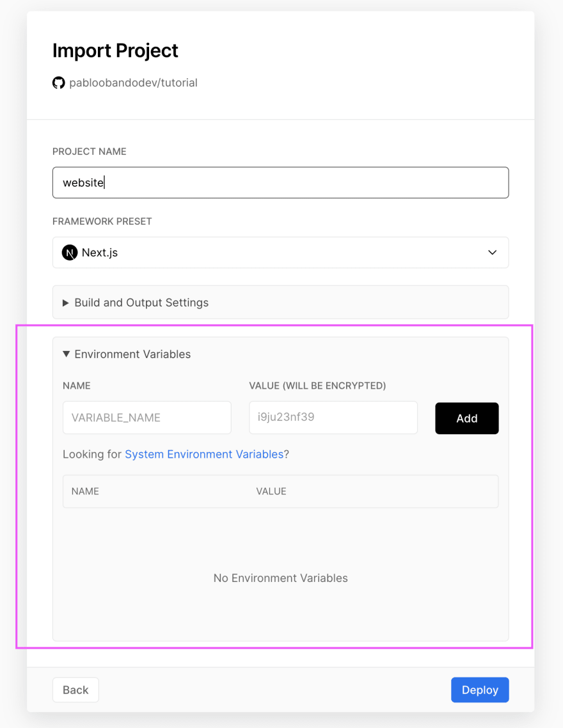Click the Next.js framework logo icon
Screen dimensions: 563x728
pos(70,252)
